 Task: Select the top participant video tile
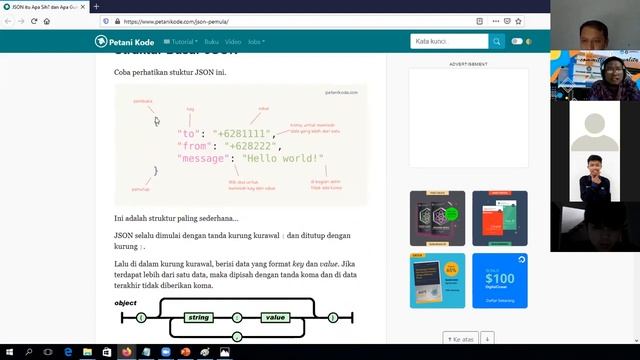tap(595, 25)
